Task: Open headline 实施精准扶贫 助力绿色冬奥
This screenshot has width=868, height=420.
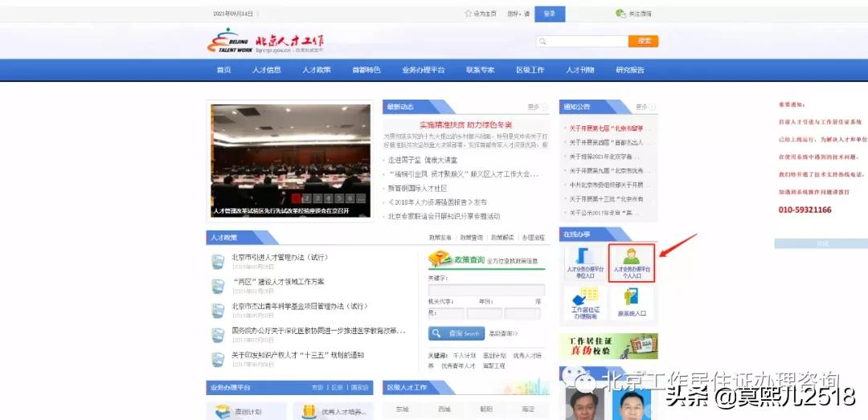Action: [466, 124]
